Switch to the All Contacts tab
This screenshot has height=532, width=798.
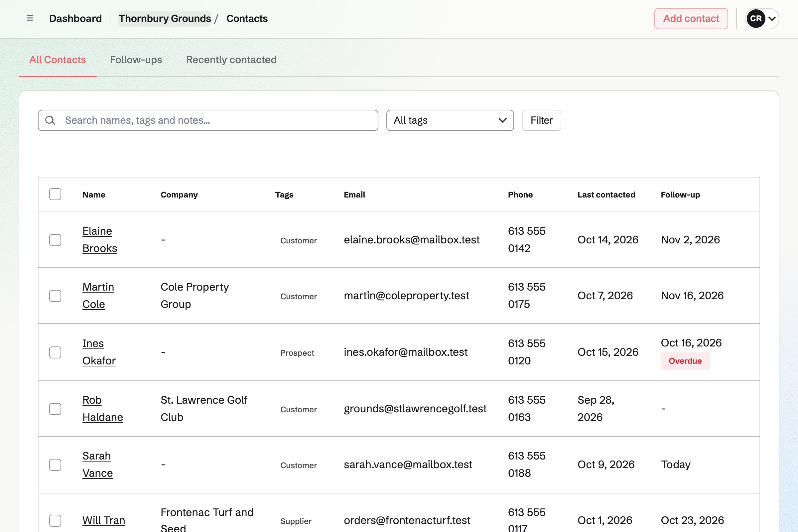coord(58,60)
